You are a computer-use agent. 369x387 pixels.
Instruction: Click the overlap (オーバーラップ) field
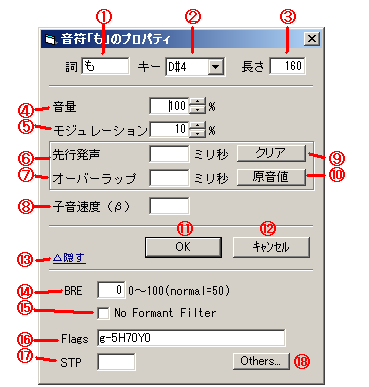[169, 177]
